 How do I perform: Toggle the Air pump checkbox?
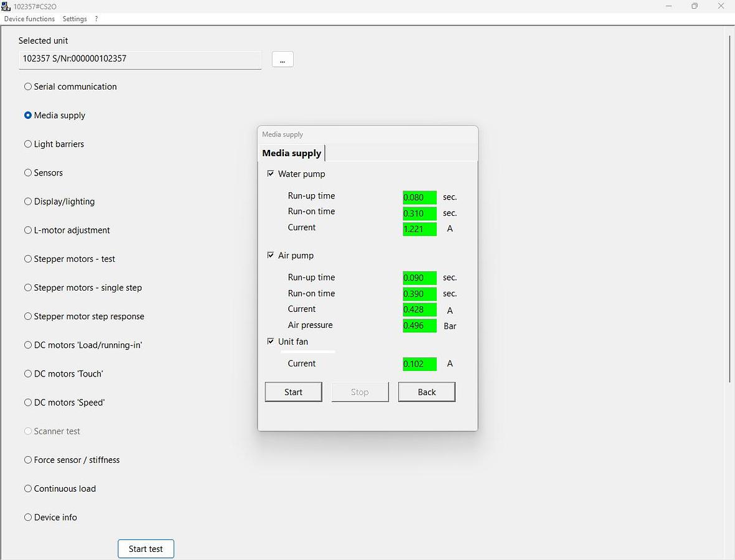click(271, 255)
